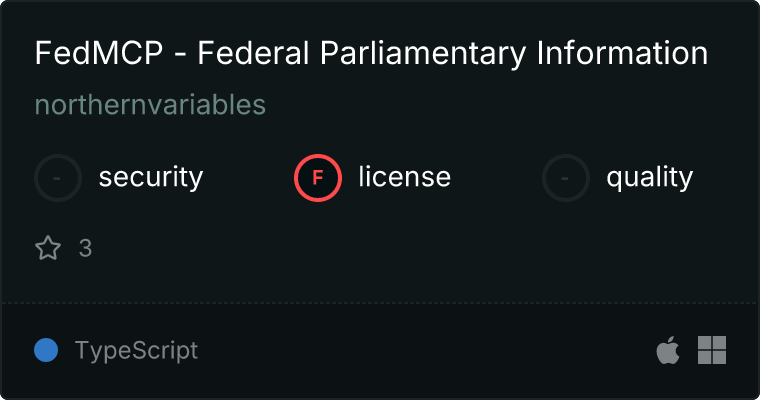Click the word Information in the title
The width and height of the screenshot is (760, 400).
pyautogui.click(x=635, y=53)
